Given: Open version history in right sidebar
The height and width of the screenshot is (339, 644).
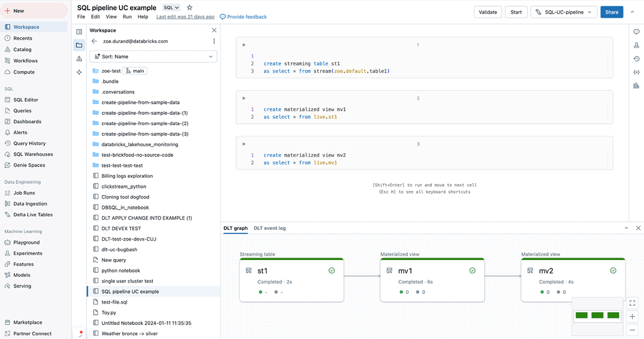Looking at the screenshot, I should pyautogui.click(x=636, y=59).
